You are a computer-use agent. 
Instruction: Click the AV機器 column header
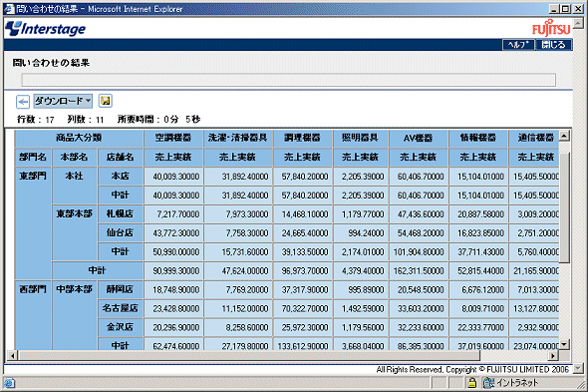click(x=419, y=138)
